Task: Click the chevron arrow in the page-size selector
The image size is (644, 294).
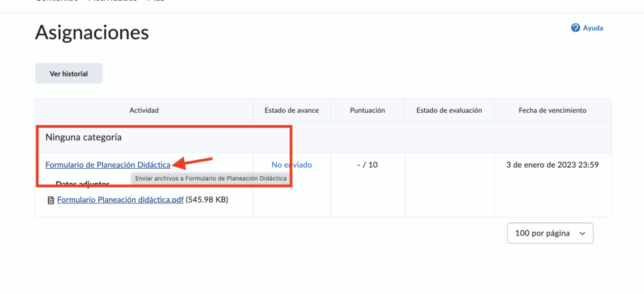Action: coord(582,233)
